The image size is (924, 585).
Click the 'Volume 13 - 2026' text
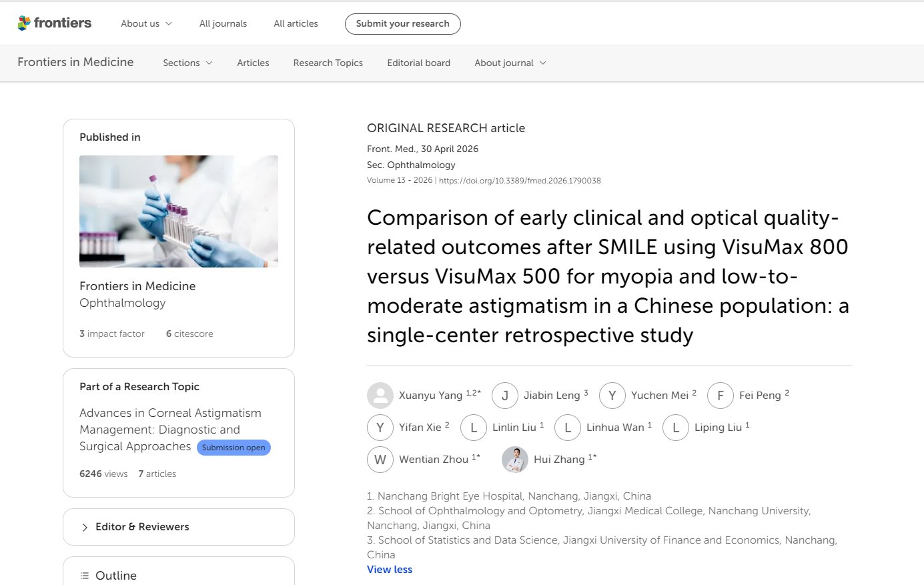400,181
